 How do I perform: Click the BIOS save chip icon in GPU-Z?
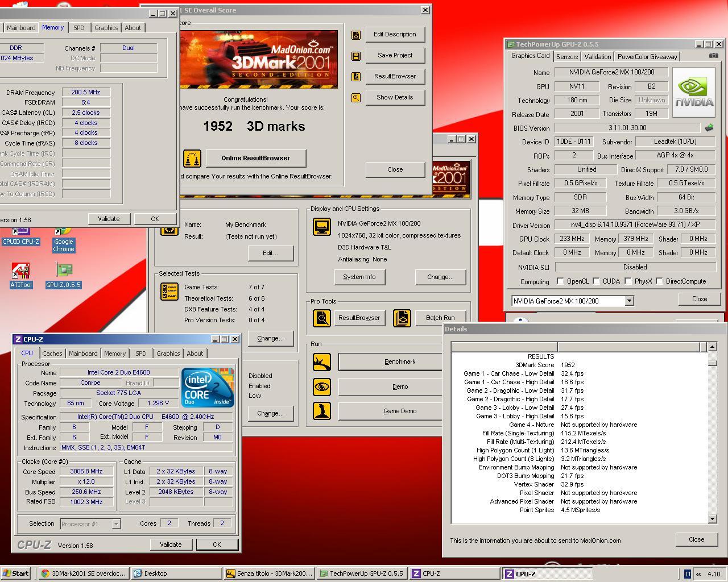pos(709,128)
